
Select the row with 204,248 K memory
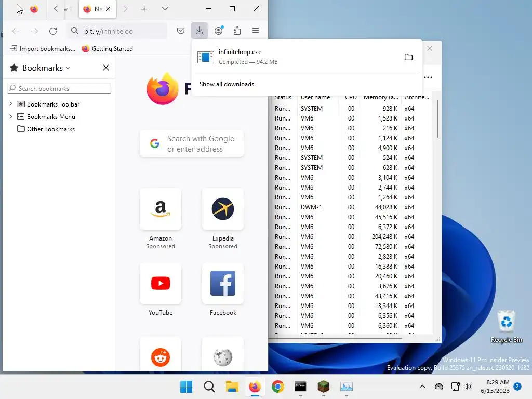(352, 236)
